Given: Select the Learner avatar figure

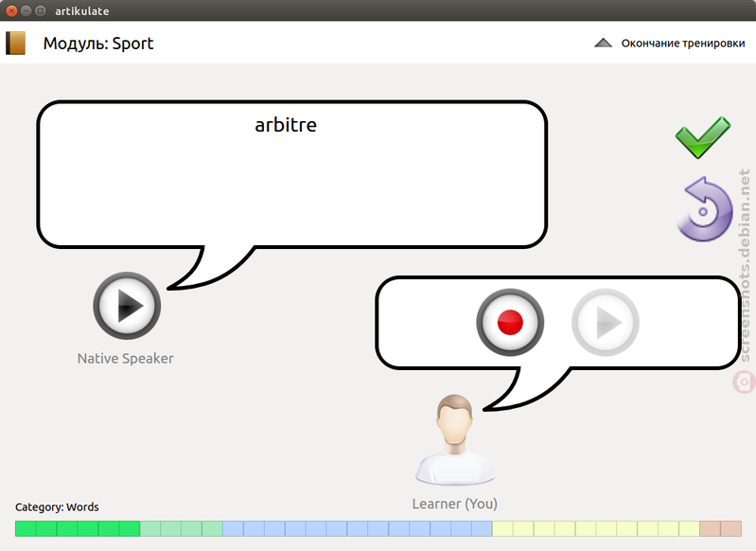Looking at the screenshot, I should coord(455,439).
